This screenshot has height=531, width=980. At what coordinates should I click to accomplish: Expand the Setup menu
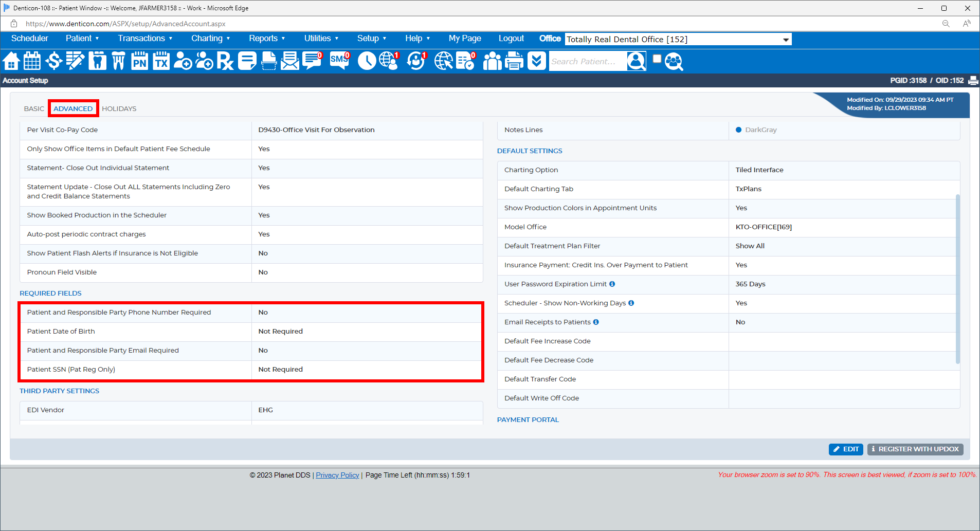[371, 38]
